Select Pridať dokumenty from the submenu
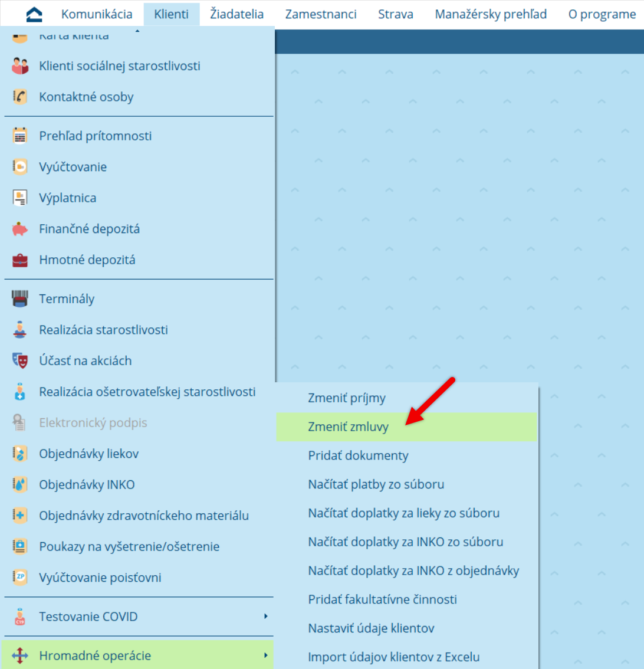The width and height of the screenshot is (644, 669). [x=408, y=455]
